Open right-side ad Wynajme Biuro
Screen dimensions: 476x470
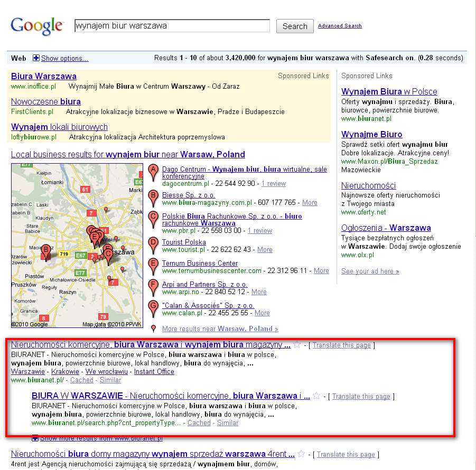(371, 135)
